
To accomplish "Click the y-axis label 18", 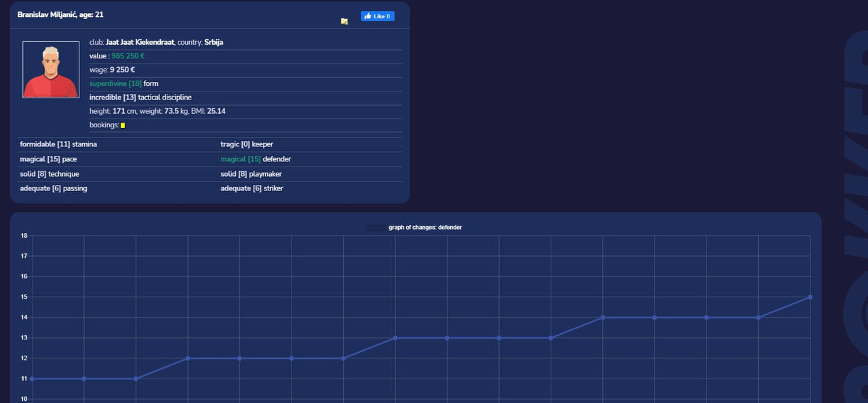I will coord(24,236).
